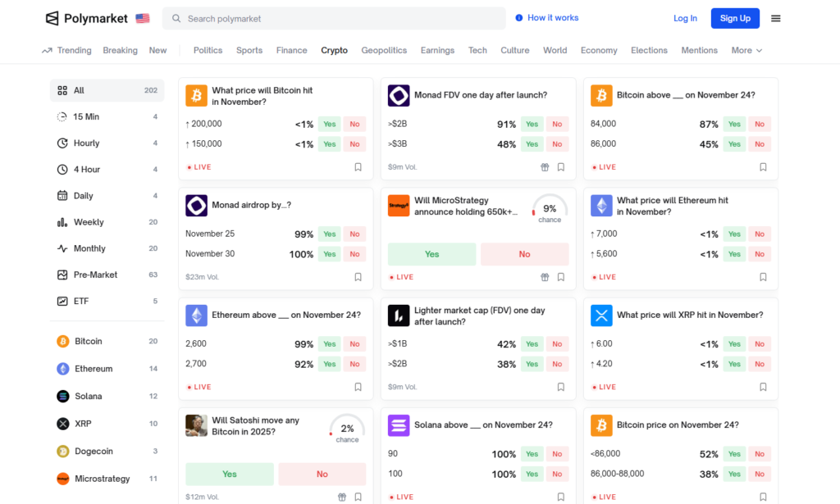The width and height of the screenshot is (840, 504).
Task: Pick Yes for Bitcoin above 84,000
Action: pyautogui.click(x=734, y=125)
